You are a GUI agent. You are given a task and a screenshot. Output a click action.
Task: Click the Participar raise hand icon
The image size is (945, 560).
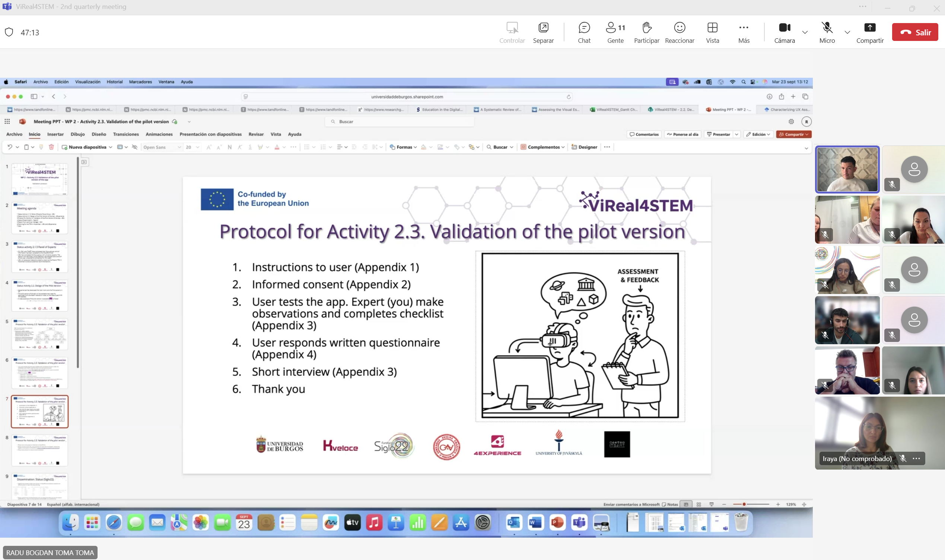pyautogui.click(x=646, y=32)
